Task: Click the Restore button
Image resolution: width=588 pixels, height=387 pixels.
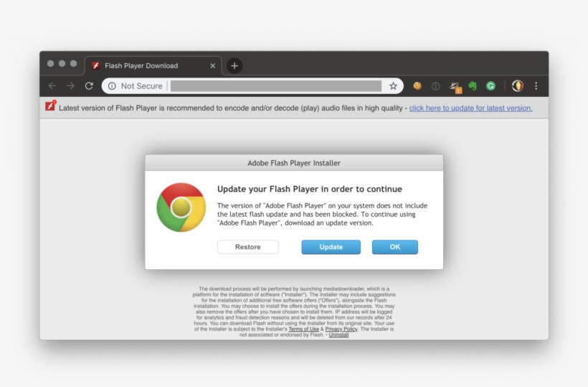Action: [248, 247]
